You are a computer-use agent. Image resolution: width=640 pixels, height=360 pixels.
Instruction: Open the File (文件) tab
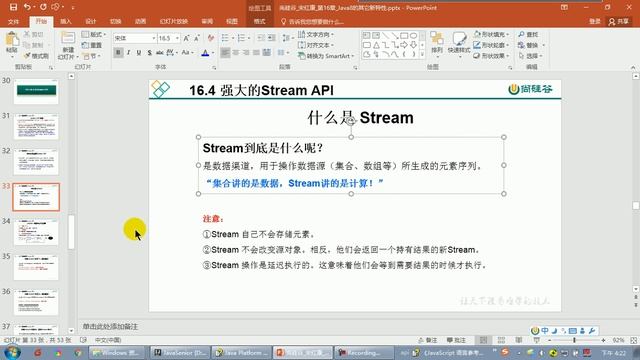pos(13,21)
